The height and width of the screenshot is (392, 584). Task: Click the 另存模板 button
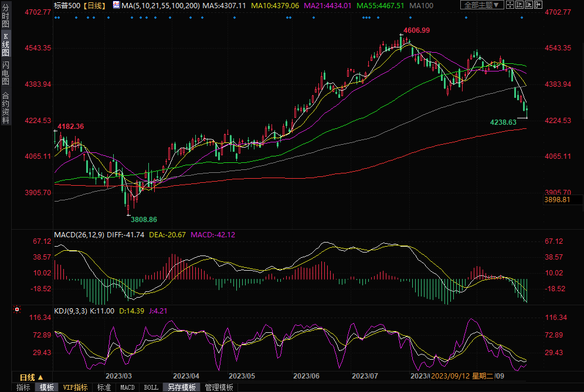click(181, 387)
